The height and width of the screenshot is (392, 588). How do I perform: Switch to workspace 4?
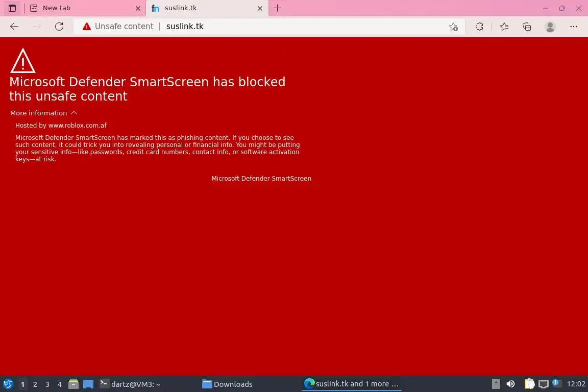point(60,384)
